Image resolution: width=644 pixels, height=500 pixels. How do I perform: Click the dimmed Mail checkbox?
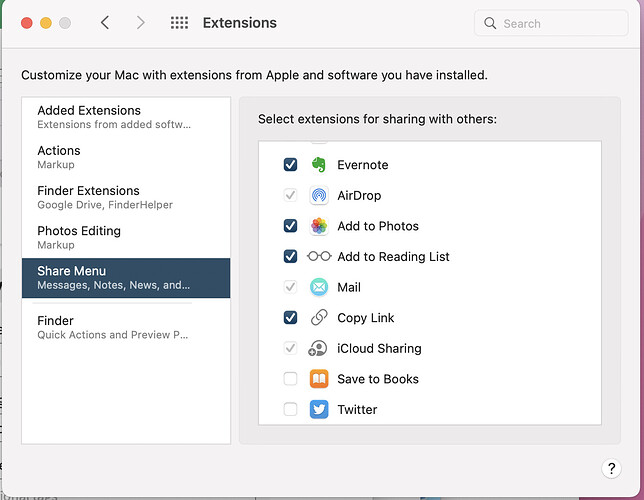point(290,287)
